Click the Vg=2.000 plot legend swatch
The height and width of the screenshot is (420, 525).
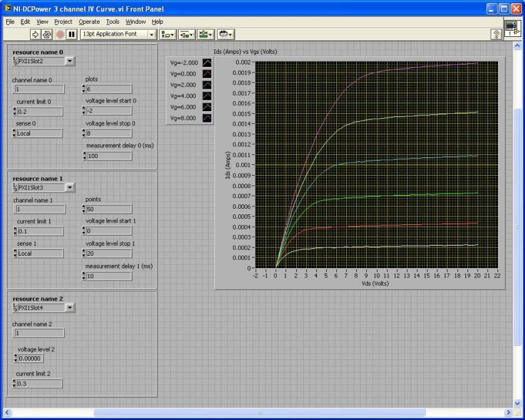pyautogui.click(x=207, y=84)
